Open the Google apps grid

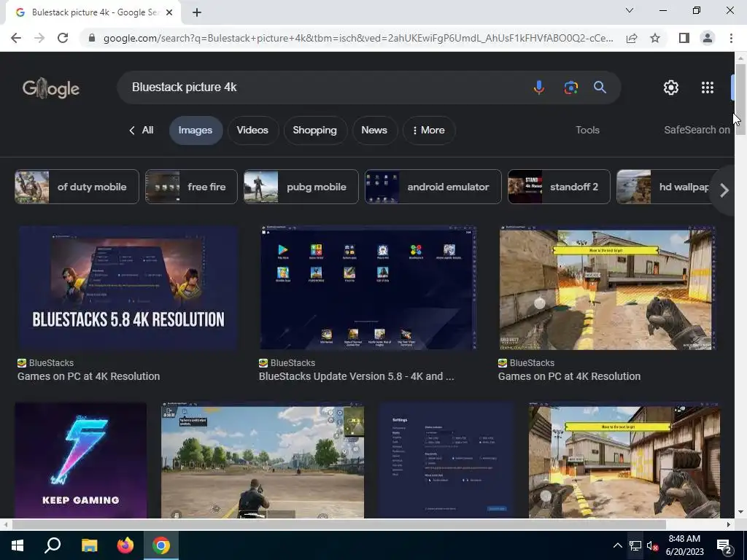coord(708,87)
